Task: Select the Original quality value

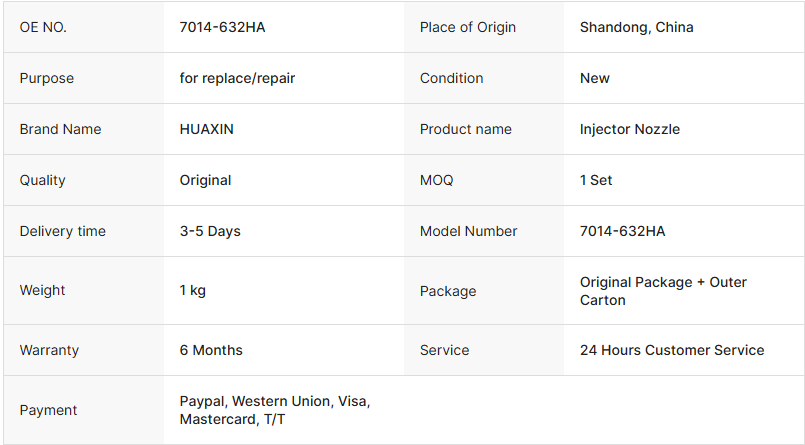Action: (x=205, y=180)
